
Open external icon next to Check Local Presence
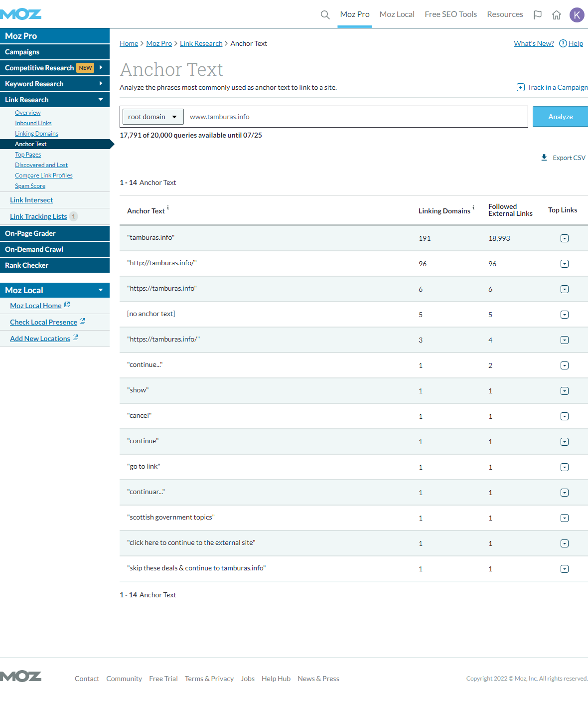(x=83, y=321)
